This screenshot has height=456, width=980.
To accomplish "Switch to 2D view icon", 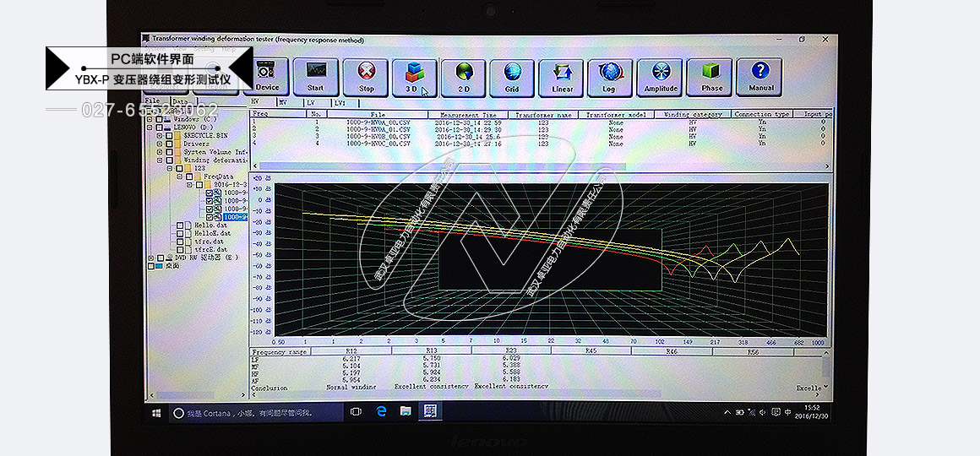I will tap(464, 77).
